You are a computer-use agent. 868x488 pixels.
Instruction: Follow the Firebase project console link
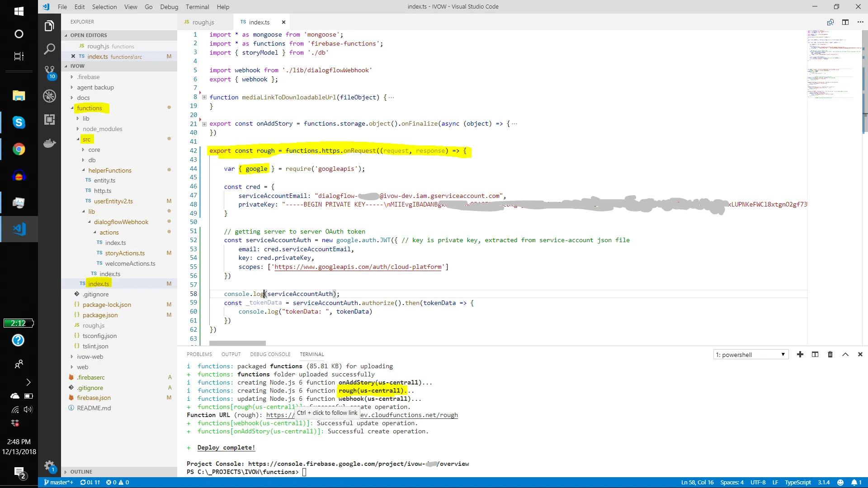pyautogui.click(x=358, y=464)
